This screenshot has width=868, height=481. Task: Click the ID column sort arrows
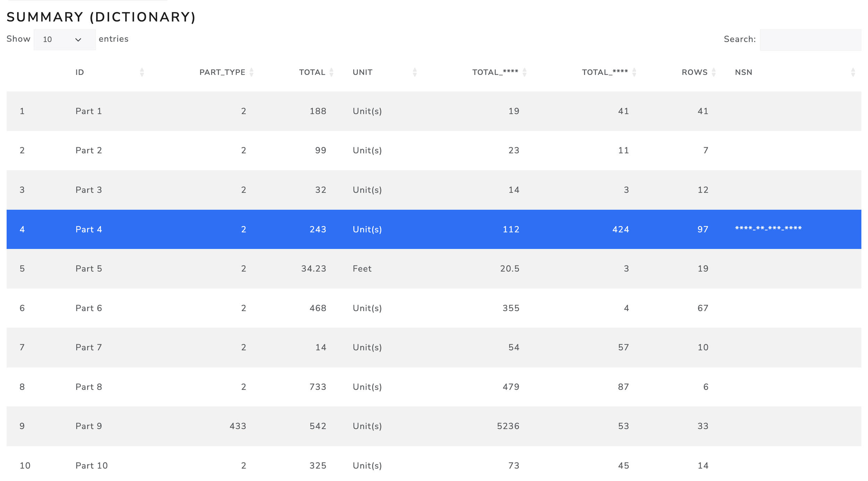coord(142,72)
